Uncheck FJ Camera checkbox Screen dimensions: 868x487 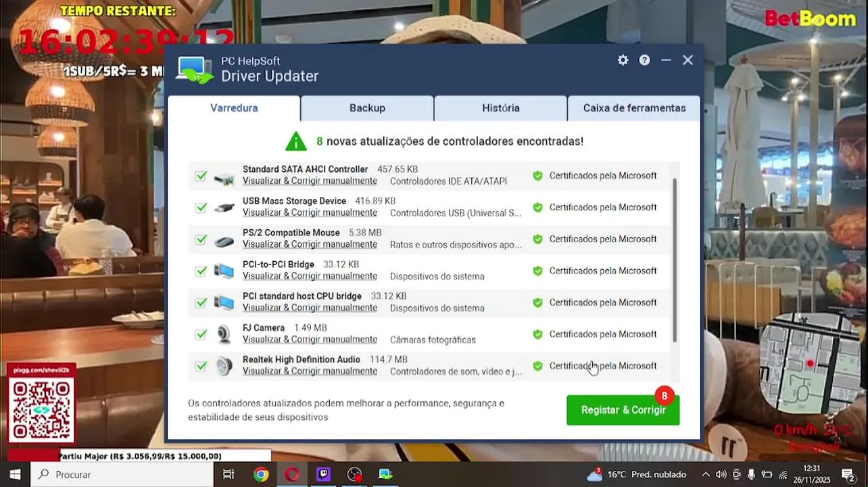201,334
